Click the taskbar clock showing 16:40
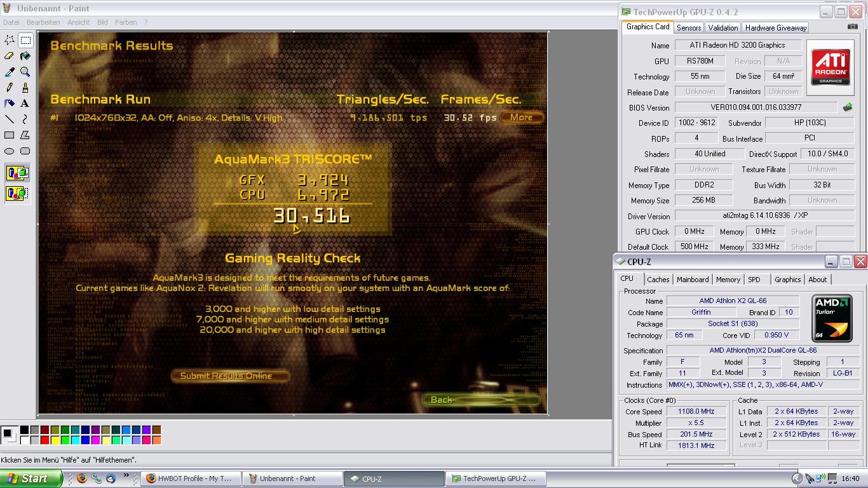Image resolution: width=868 pixels, height=488 pixels. 850,478
